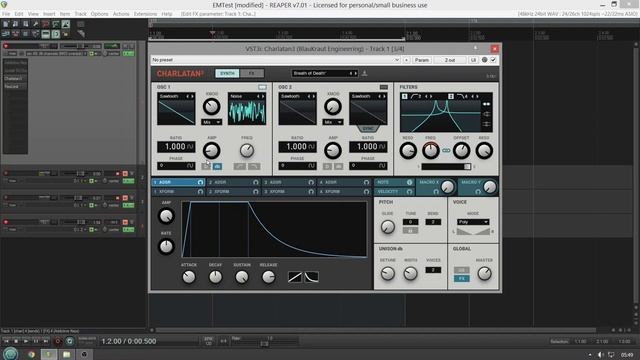Screen dimensions: 640x360
Task: Click the UI button in the FX window
Action: coord(473,60)
